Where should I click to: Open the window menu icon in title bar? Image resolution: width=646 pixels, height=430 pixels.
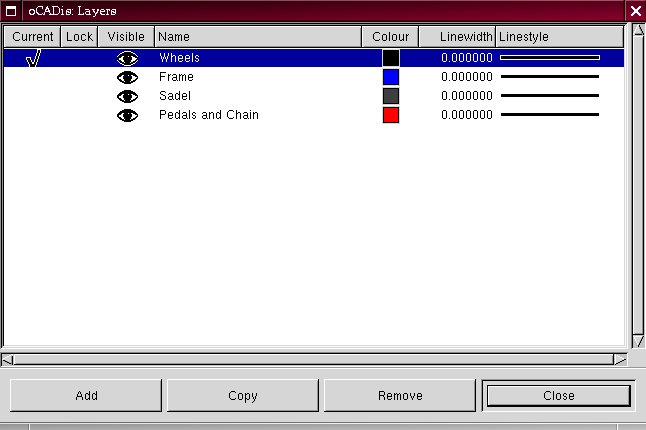11,11
